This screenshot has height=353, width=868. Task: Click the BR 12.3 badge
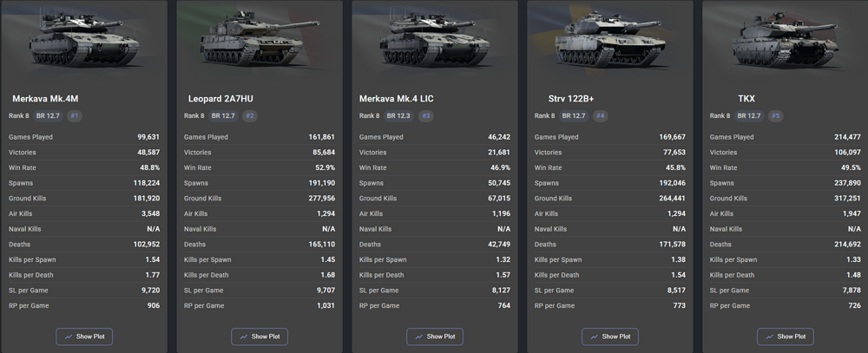pyautogui.click(x=398, y=115)
